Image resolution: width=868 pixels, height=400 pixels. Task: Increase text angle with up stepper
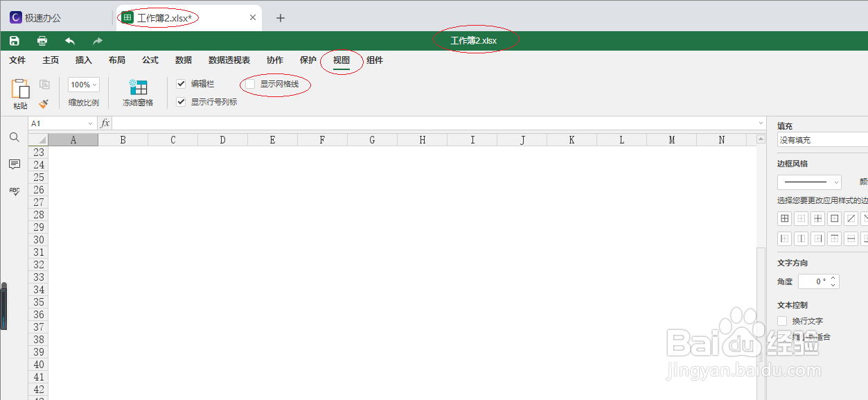click(x=833, y=278)
